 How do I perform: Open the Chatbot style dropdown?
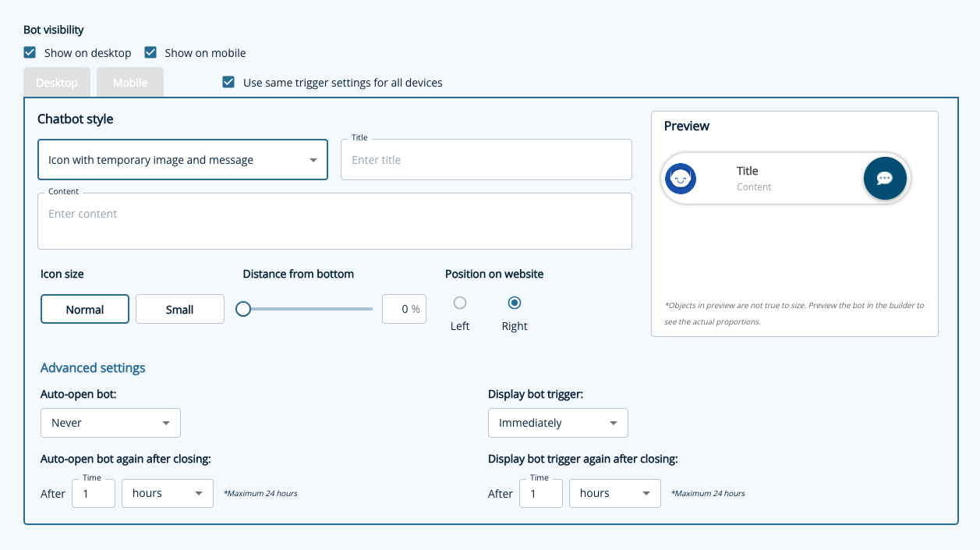182,159
